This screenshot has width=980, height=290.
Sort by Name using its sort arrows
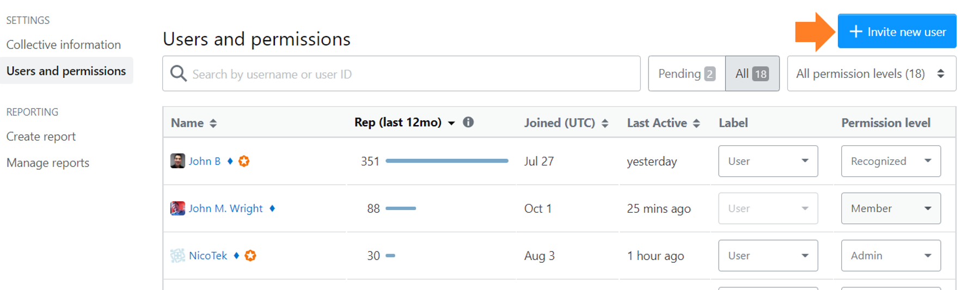click(x=213, y=124)
